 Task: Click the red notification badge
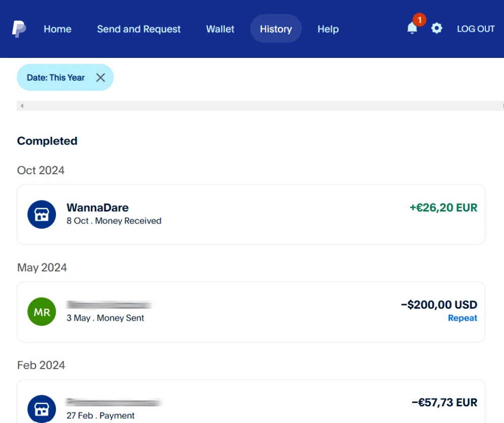point(419,20)
